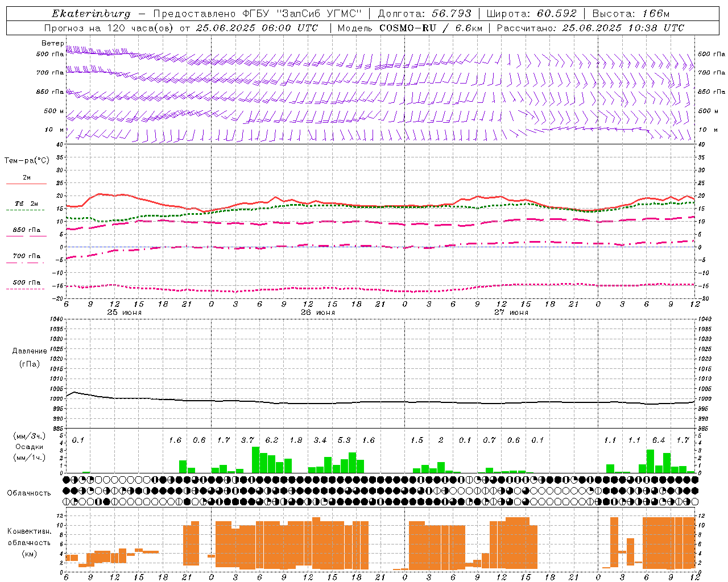Click the dashed line sample under "Td 2м"
The image size is (728, 582).
pos(26,210)
